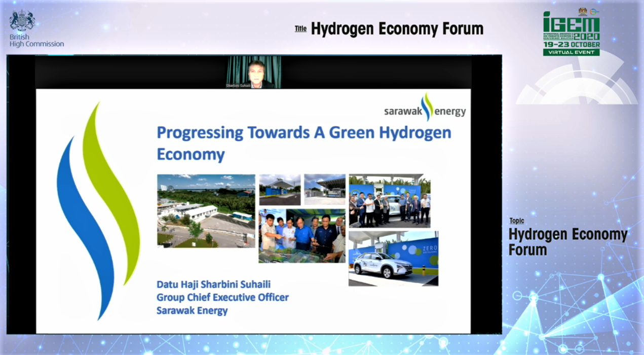Click the small emblem above IGEM logo

[583, 11]
